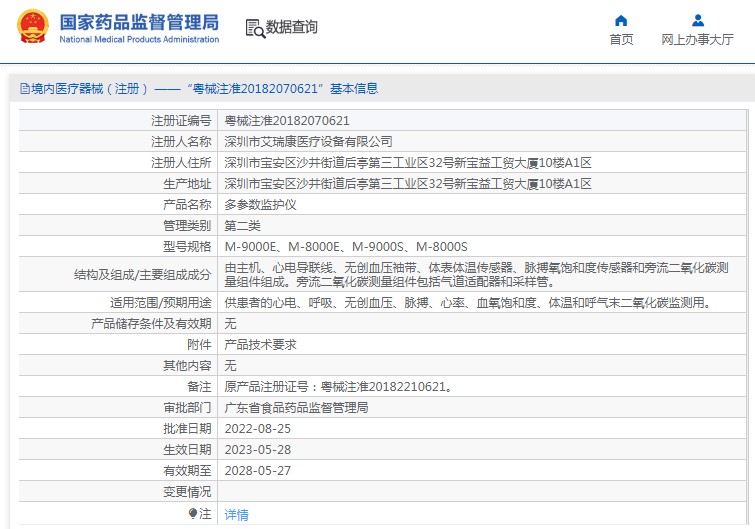Click the 管理类别 row label
755x529 pixels.
(x=187, y=225)
